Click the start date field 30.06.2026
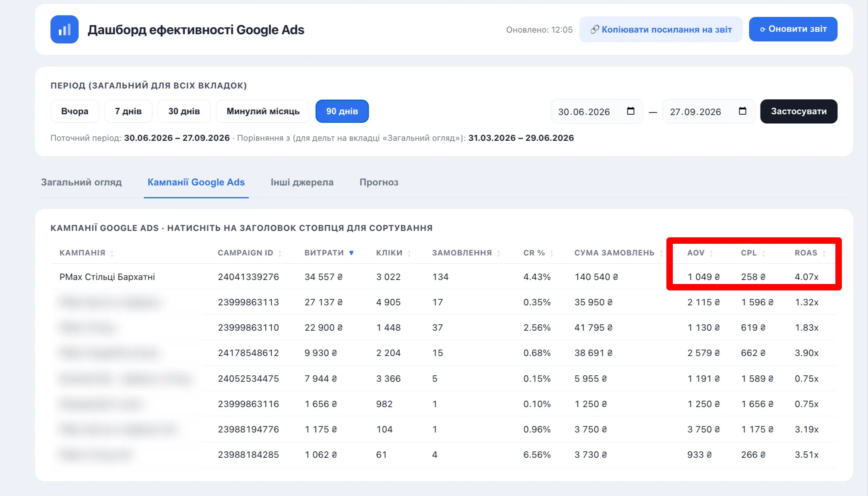The height and width of the screenshot is (496, 868). 596,111
